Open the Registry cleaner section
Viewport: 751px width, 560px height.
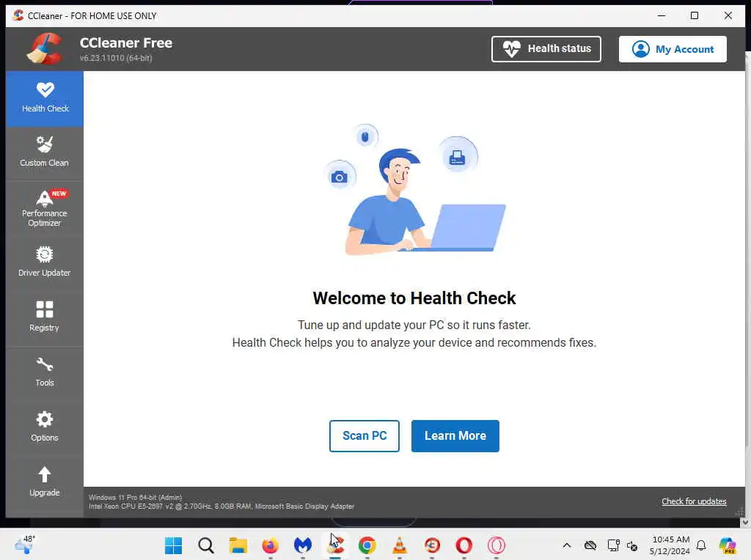[x=45, y=318]
